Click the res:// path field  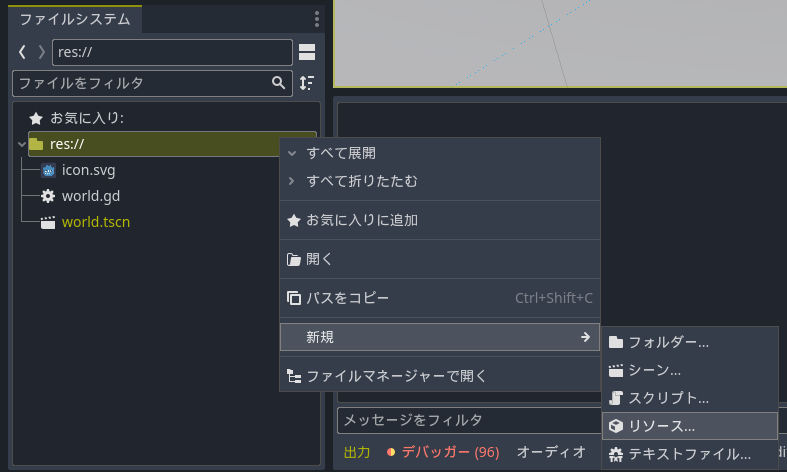coord(172,52)
